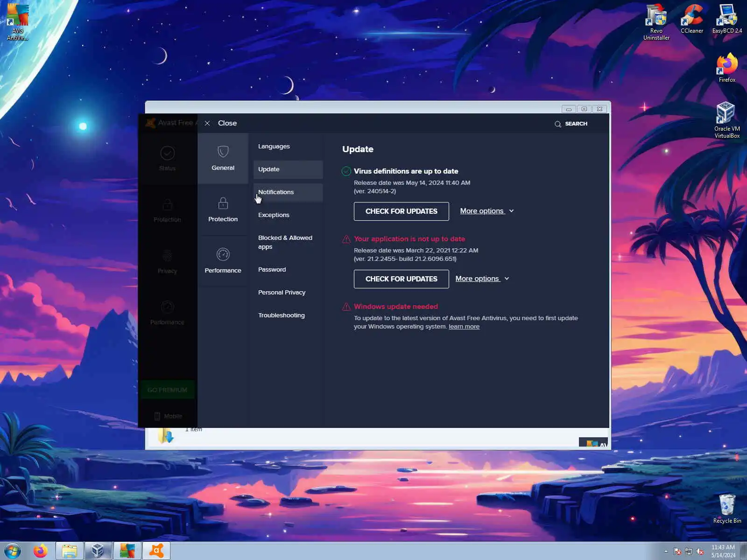747x560 pixels.
Task: Go to the Notifications settings page
Action: (288, 192)
